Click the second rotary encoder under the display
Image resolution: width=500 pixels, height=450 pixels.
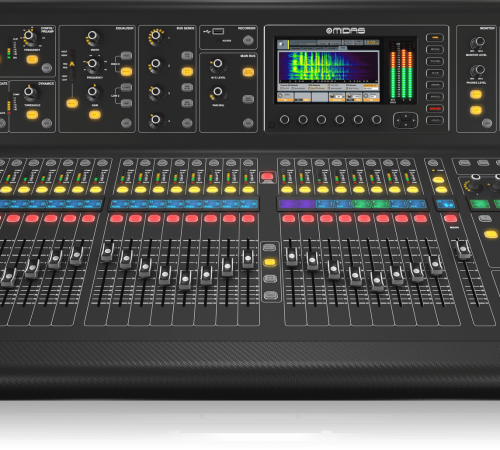pyautogui.click(x=303, y=119)
